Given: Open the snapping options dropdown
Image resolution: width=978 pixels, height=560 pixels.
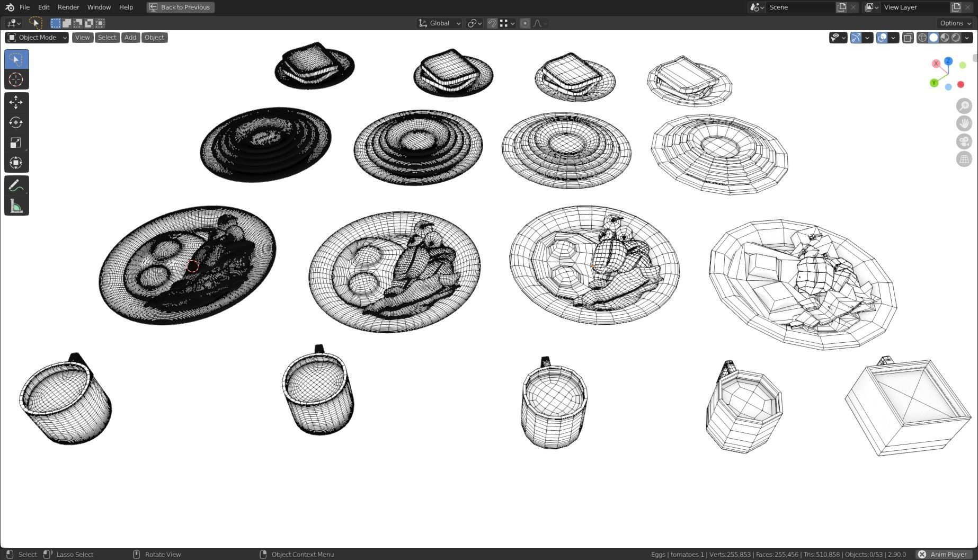Looking at the screenshot, I should (x=508, y=23).
